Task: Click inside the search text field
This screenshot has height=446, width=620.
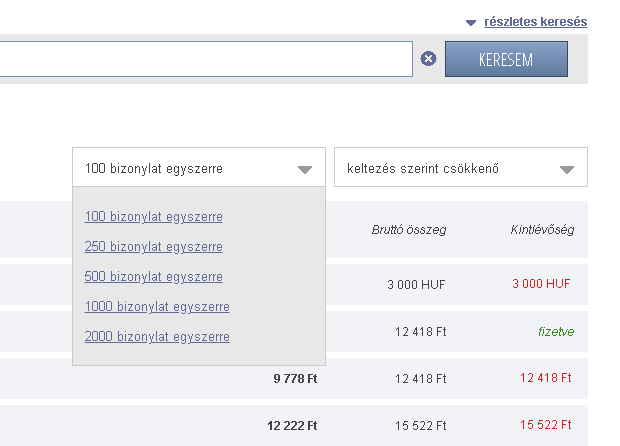Action: (200, 59)
